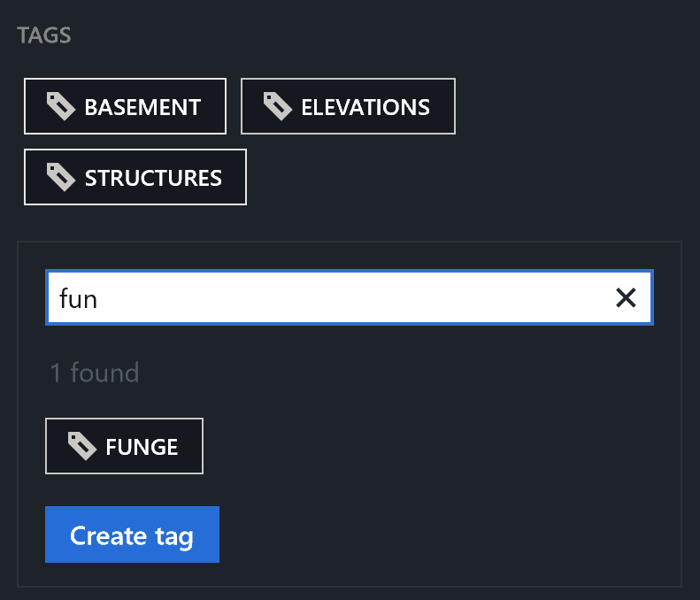Focus the tag search input field
The height and width of the screenshot is (600, 700).
tap(350, 297)
